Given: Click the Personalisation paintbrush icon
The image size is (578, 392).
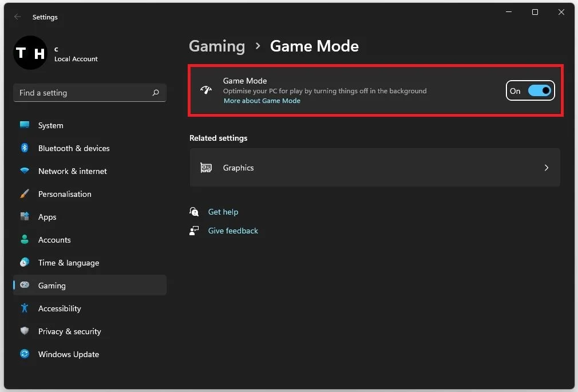Looking at the screenshot, I should click(x=25, y=193).
